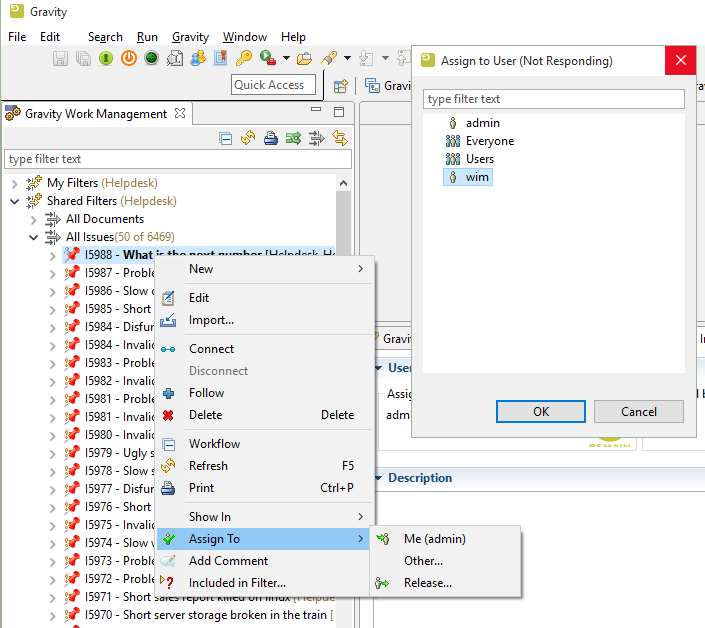Expand the My Filters tree node
705x628 pixels.
(x=14, y=183)
